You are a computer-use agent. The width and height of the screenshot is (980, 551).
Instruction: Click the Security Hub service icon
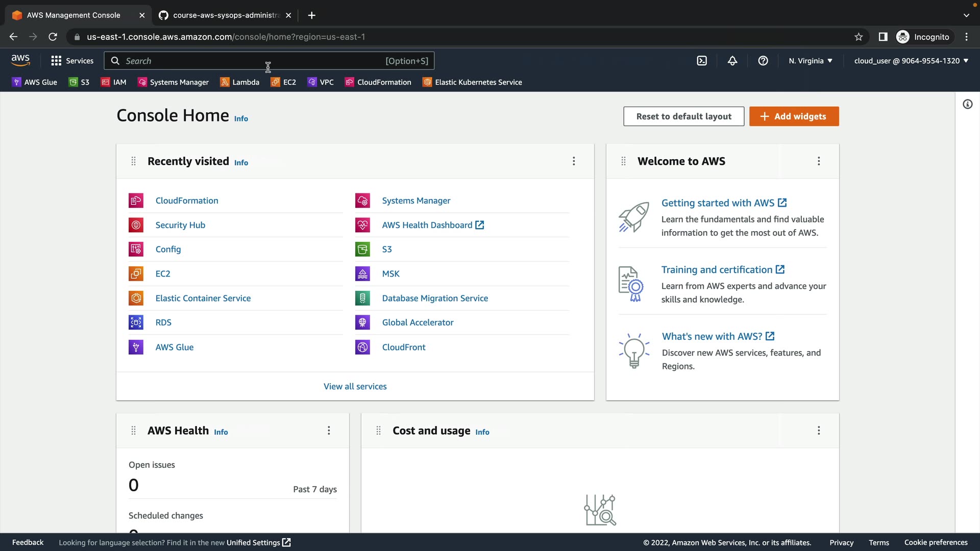click(136, 225)
